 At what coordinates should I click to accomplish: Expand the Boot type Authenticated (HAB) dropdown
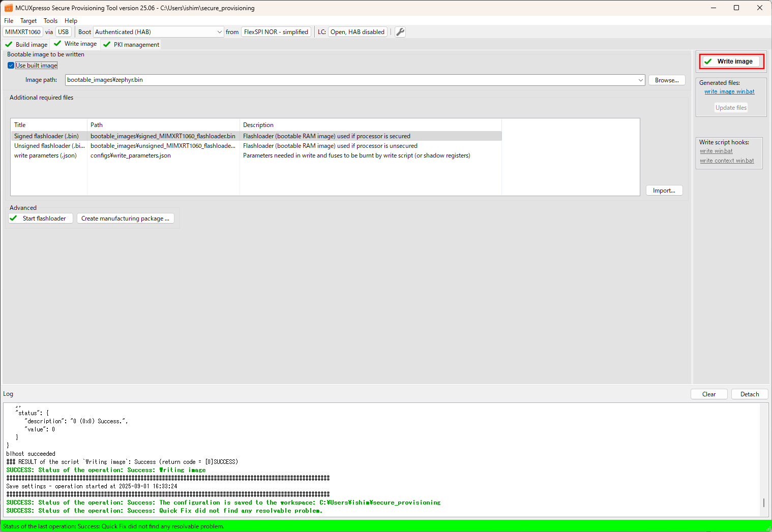[x=219, y=32]
